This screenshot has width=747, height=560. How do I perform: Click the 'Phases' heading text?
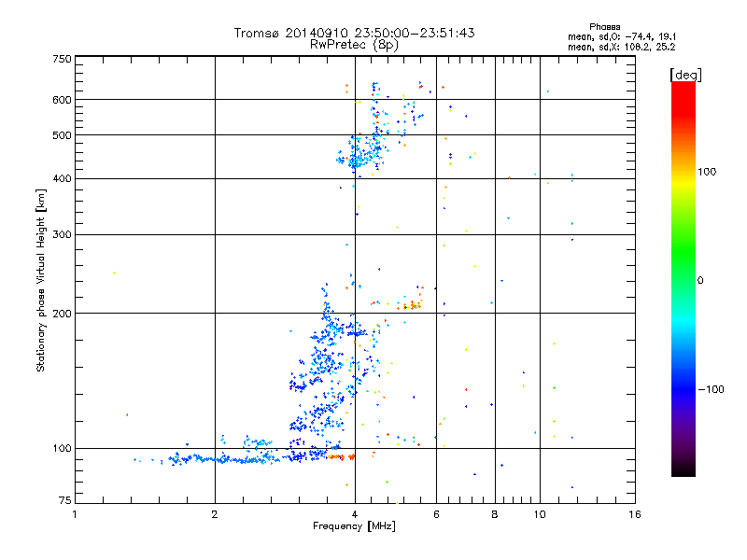pyautogui.click(x=604, y=27)
